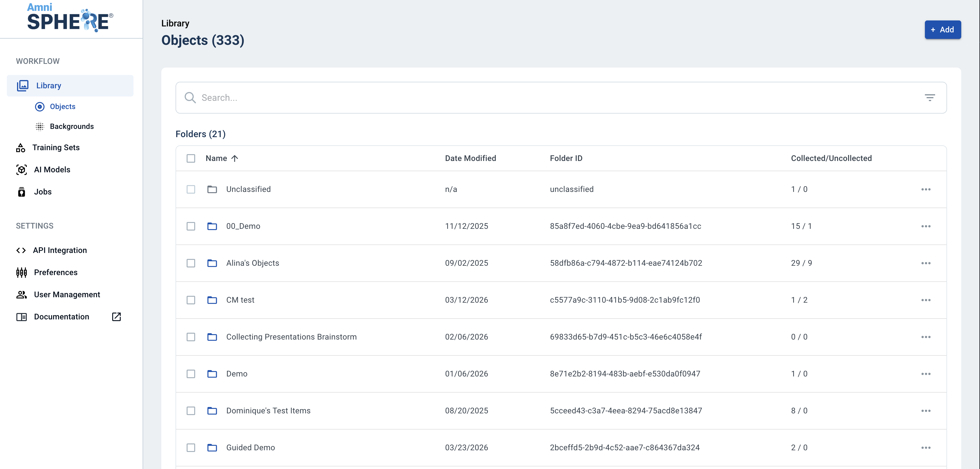Click the Add button
980x469 pixels.
pos(942,30)
